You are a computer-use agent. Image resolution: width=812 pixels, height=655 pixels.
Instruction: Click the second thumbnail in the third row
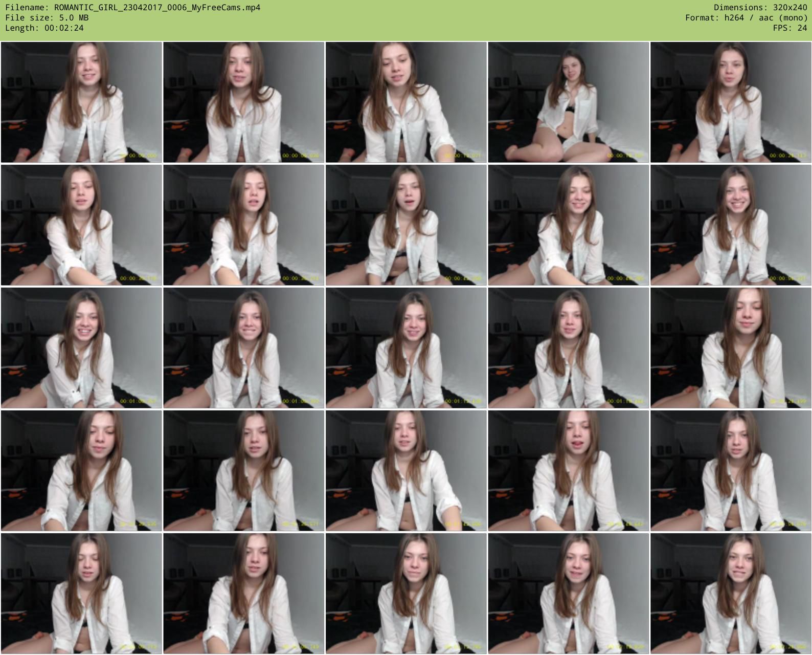pos(244,348)
